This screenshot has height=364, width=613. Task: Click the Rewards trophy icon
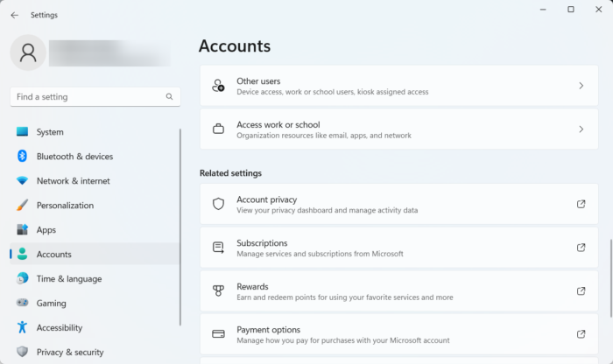[219, 290]
